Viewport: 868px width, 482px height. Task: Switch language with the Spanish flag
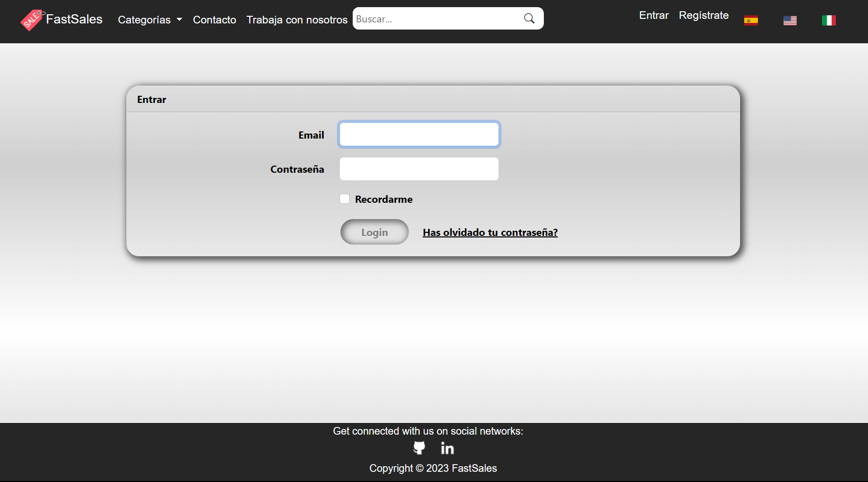tap(751, 20)
